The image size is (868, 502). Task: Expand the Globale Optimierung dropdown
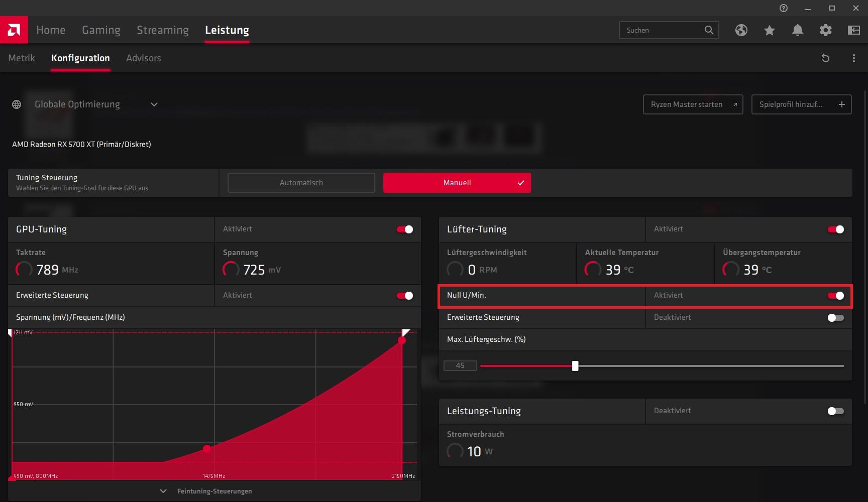coord(154,104)
